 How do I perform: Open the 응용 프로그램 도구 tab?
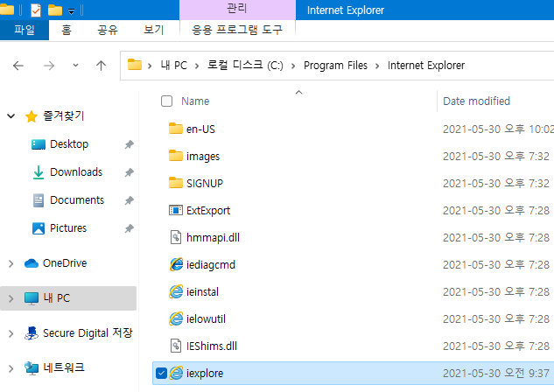237,30
